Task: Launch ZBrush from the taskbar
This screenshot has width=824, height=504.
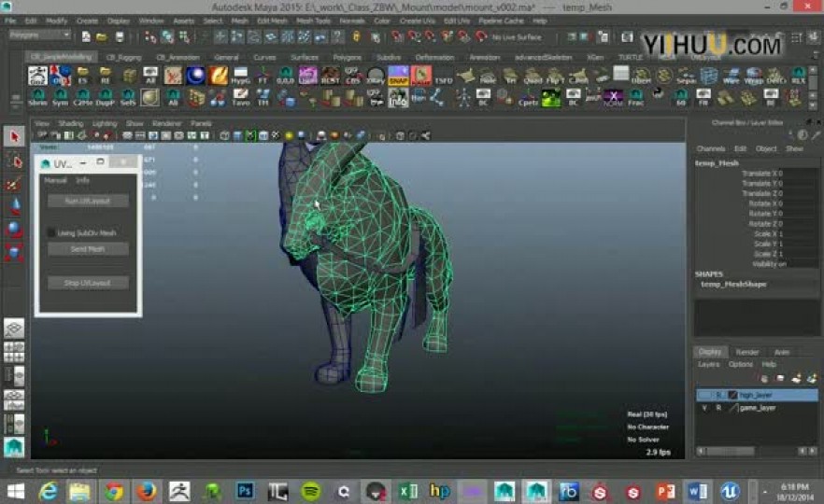Action: (x=179, y=491)
